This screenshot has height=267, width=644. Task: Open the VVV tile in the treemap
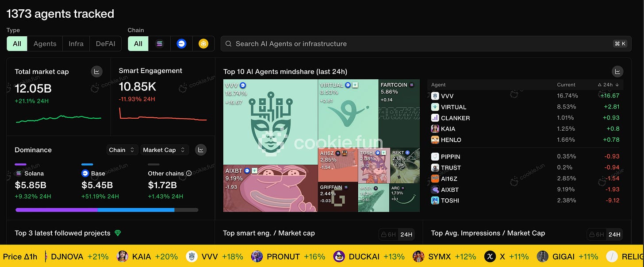click(270, 122)
